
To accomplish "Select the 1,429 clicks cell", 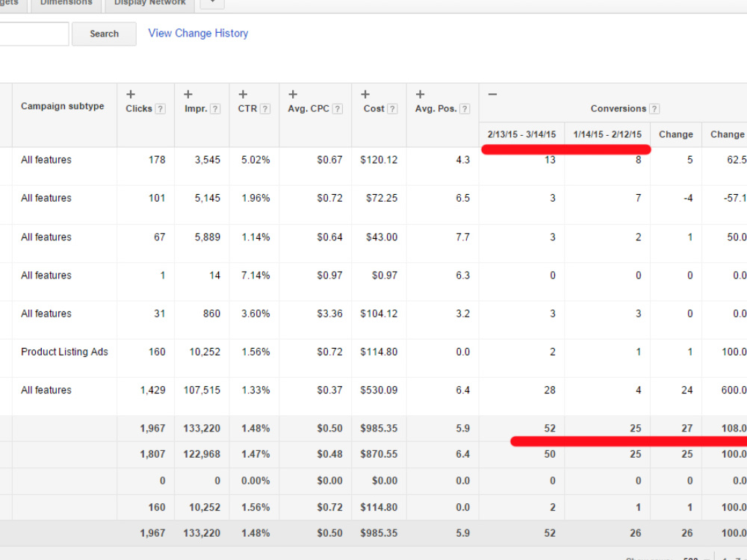I will point(152,391).
